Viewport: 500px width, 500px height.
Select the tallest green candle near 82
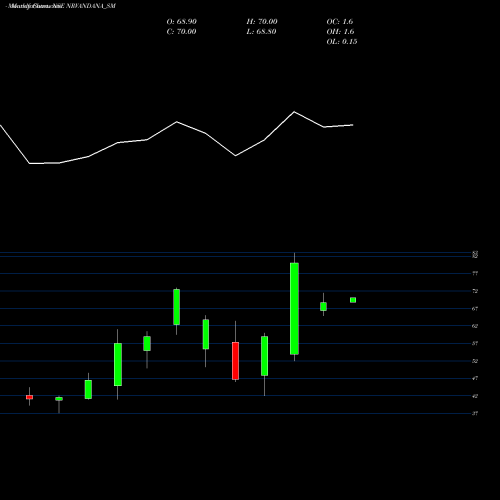[294, 308]
